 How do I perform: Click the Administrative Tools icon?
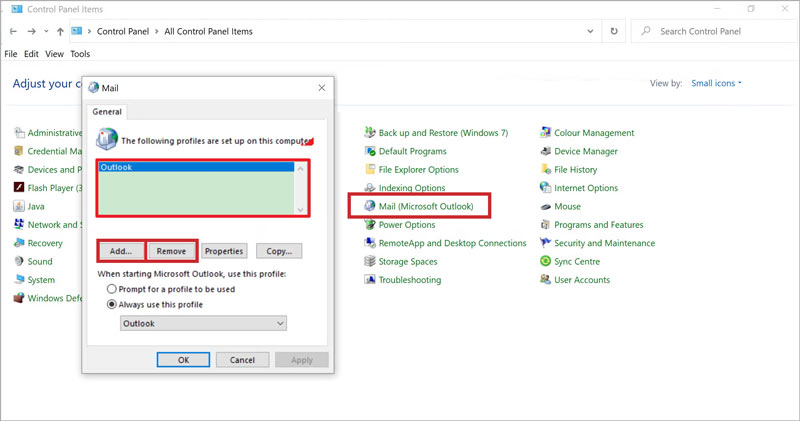click(x=19, y=133)
